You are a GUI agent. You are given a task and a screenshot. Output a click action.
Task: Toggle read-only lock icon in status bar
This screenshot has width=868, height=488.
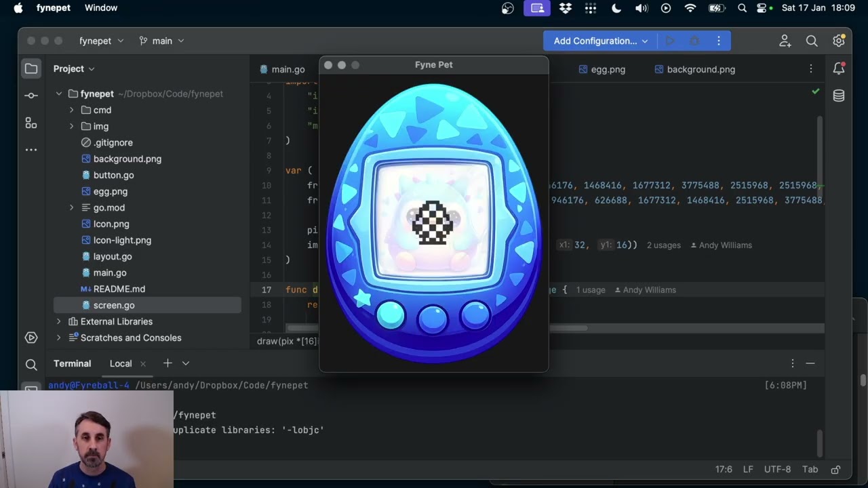[x=836, y=469]
